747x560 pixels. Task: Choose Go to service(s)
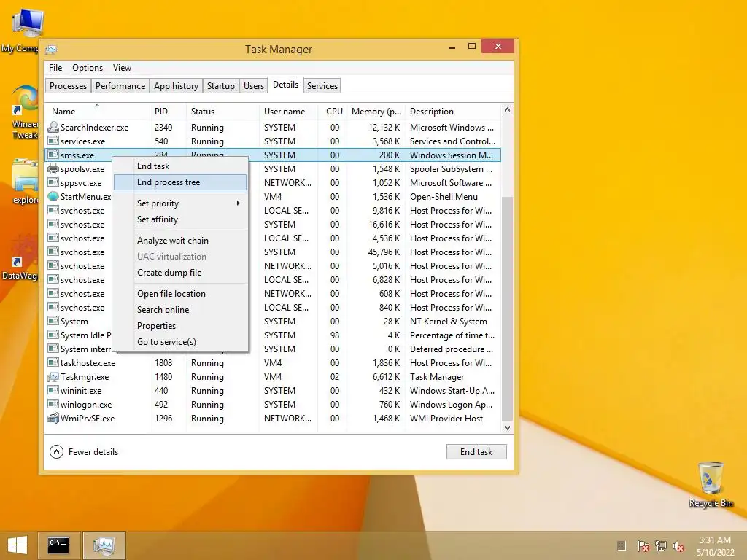(181, 342)
